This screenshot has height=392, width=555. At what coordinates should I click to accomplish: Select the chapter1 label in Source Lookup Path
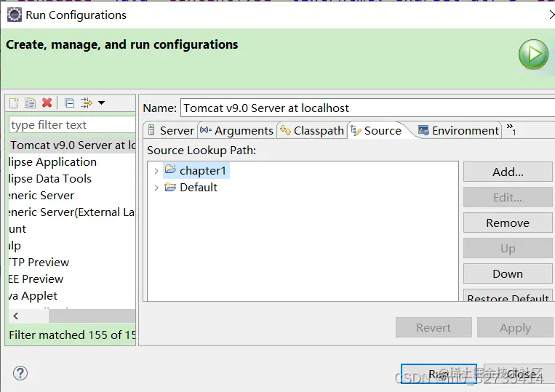pos(203,170)
